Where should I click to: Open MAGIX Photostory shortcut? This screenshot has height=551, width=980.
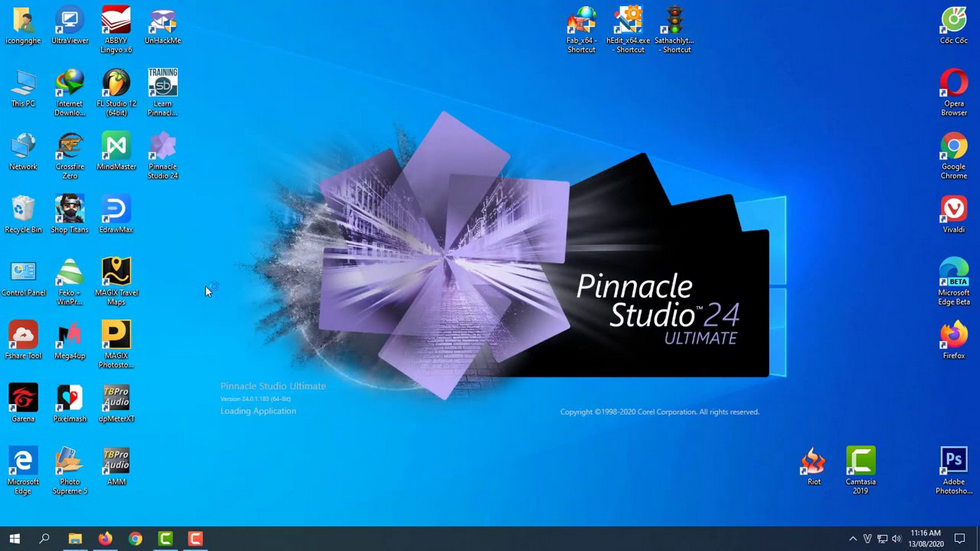[116, 345]
